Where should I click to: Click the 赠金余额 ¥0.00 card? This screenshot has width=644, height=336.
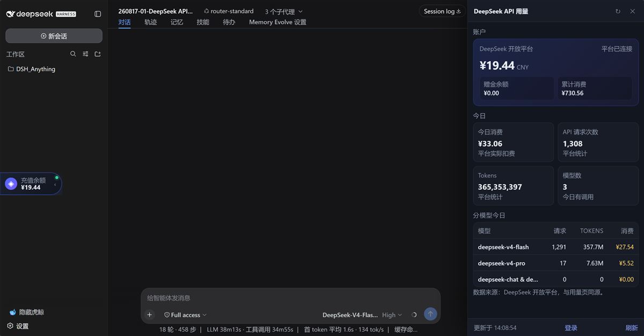(517, 88)
